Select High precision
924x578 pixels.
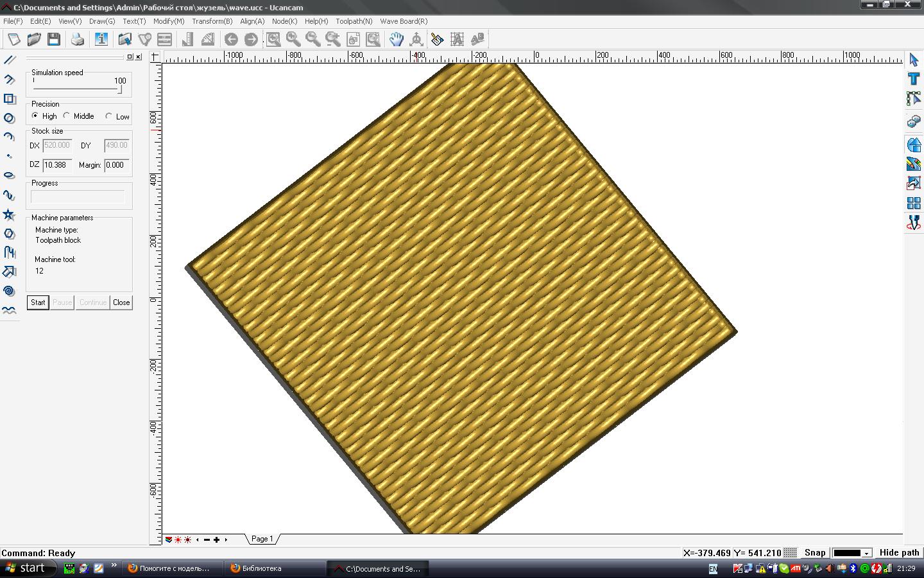click(x=44, y=116)
